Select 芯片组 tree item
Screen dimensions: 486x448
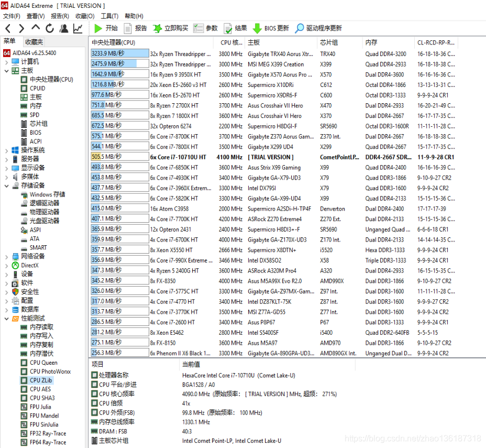click(34, 124)
